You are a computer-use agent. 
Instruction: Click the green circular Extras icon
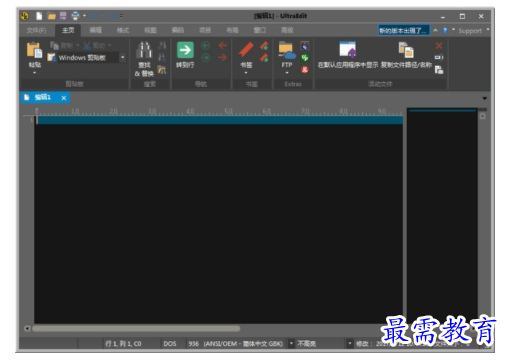305,58
